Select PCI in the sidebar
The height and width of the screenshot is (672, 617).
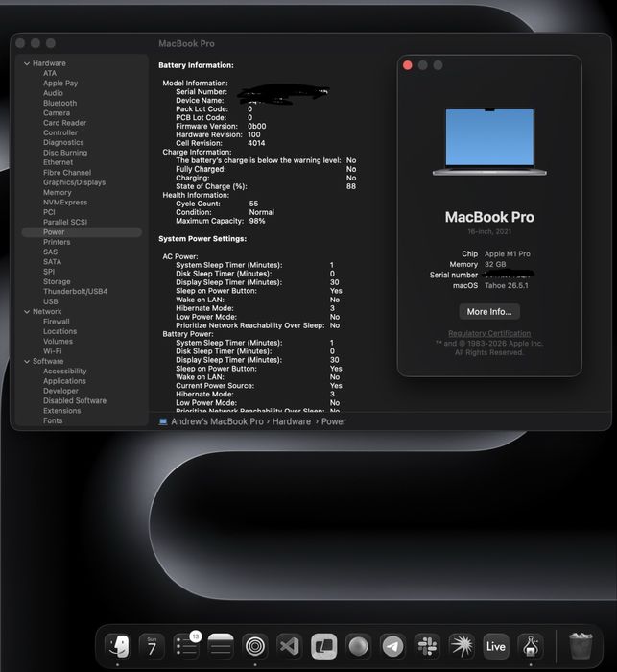point(49,212)
